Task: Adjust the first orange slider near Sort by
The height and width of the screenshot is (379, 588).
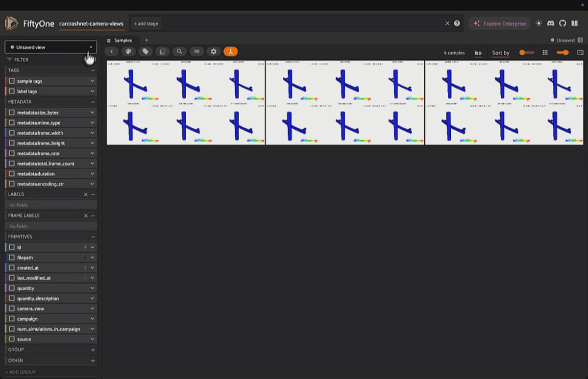Action: [x=527, y=52]
